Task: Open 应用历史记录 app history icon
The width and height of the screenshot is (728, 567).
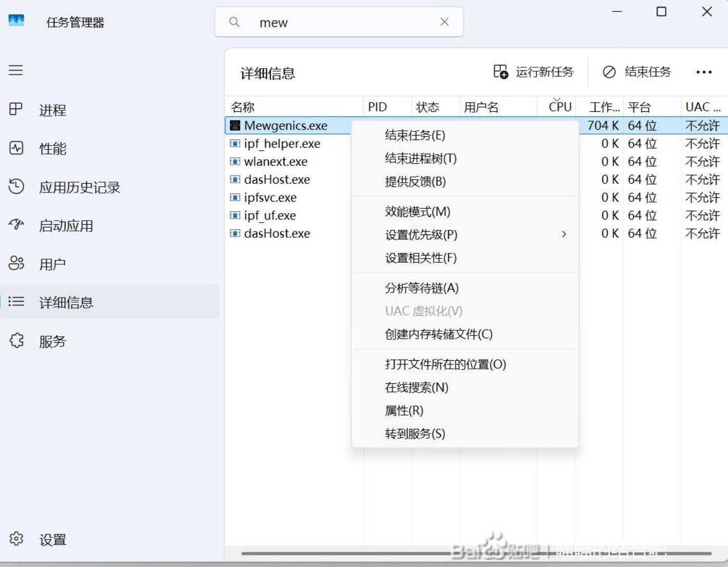Action: pyautogui.click(x=16, y=187)
